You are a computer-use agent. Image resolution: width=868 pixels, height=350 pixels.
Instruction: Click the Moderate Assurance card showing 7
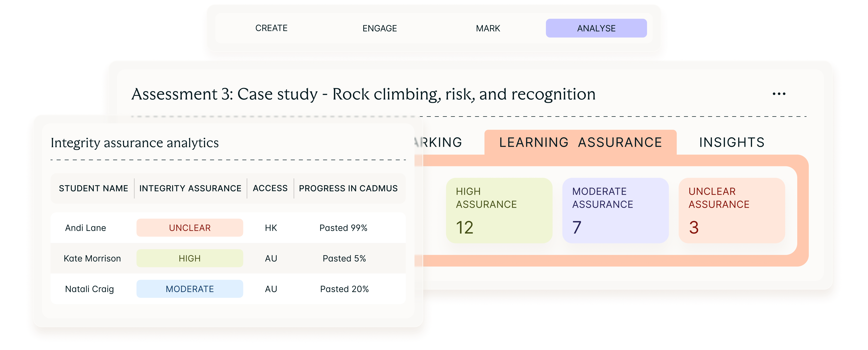[x=615, y=210]
